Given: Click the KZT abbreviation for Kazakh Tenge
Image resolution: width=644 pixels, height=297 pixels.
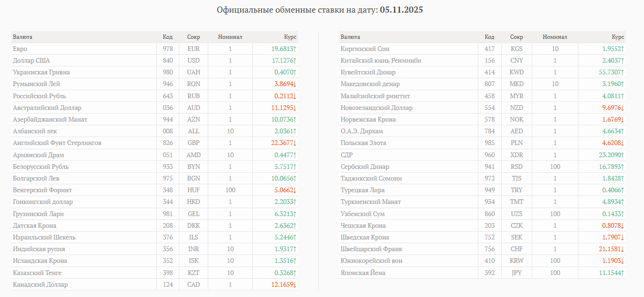Looking at the screenshot, I should 193,273.
